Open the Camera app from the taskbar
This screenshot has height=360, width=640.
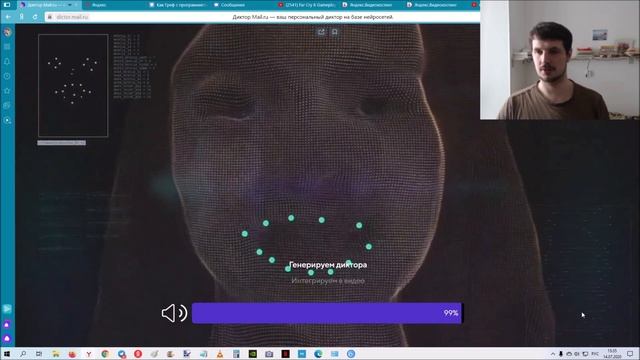click(x=269, y=354)
